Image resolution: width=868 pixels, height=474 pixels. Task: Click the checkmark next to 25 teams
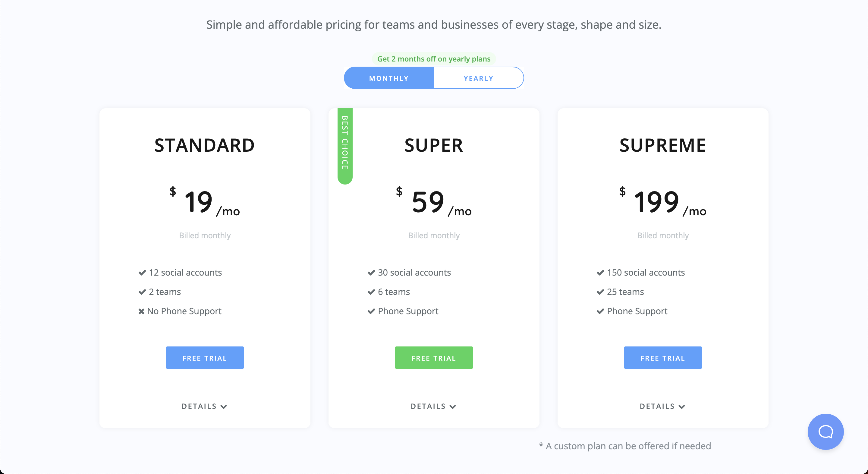600,292
